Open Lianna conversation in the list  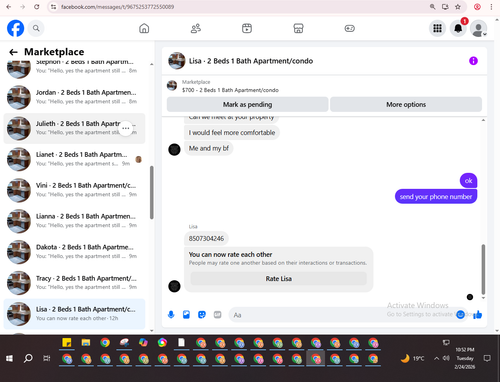click(74, 221)
